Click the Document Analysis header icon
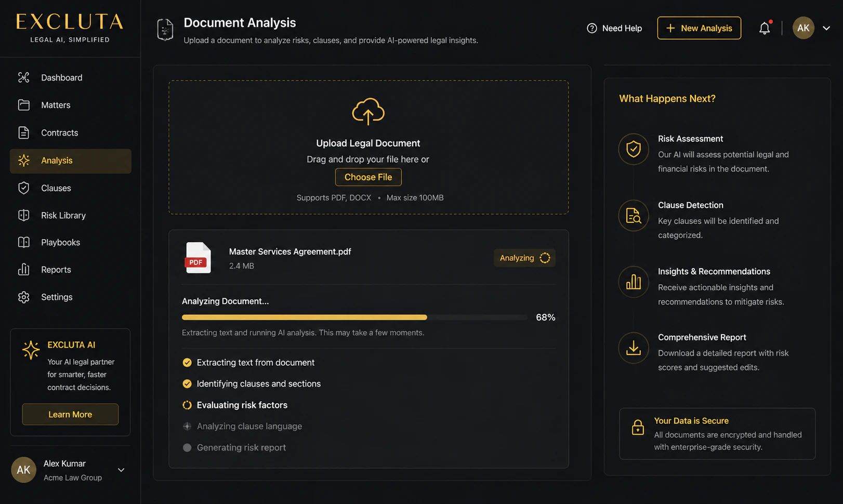This screenshot has width=843, height=504. [x=165, y=30]
